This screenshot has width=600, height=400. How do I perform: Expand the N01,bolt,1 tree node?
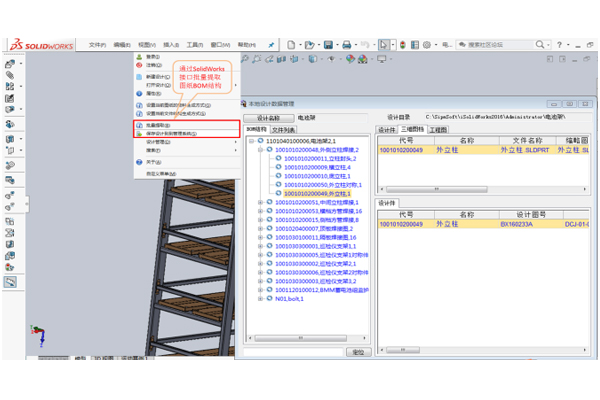(260, 299)
